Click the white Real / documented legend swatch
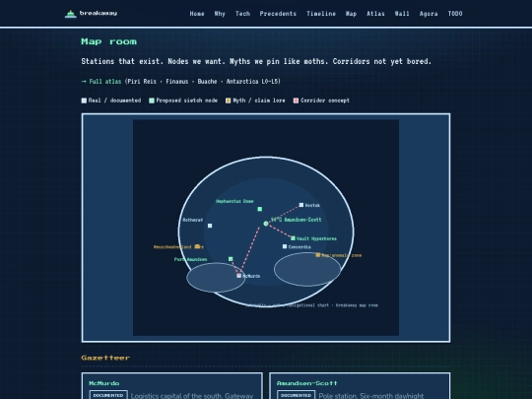The height and width of the screenshot is (399, 532). coord(84,100)
